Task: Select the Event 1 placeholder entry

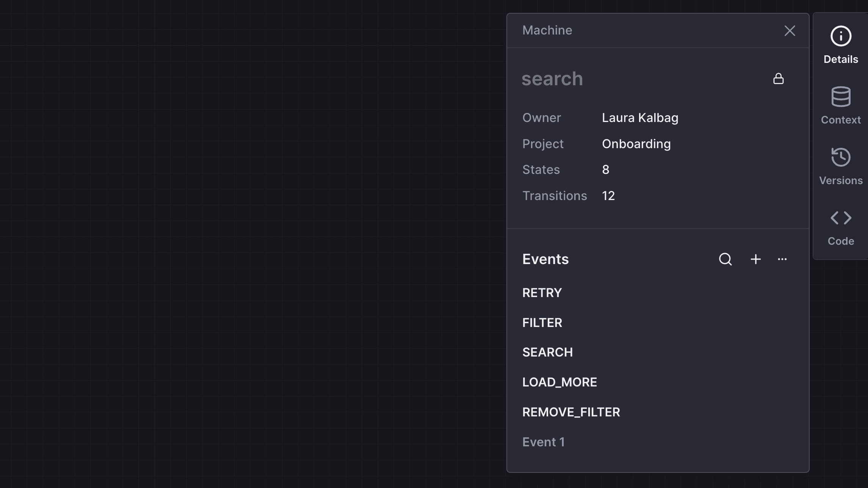Action: click(x=544, y=441)
